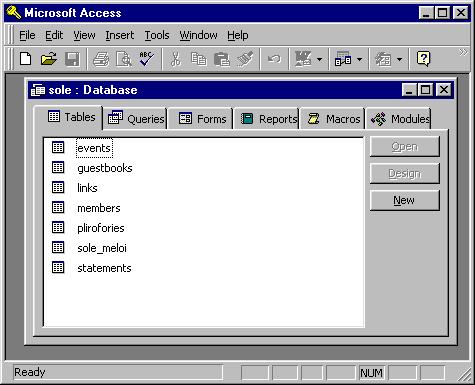Click the Open button

click(405, 146)
